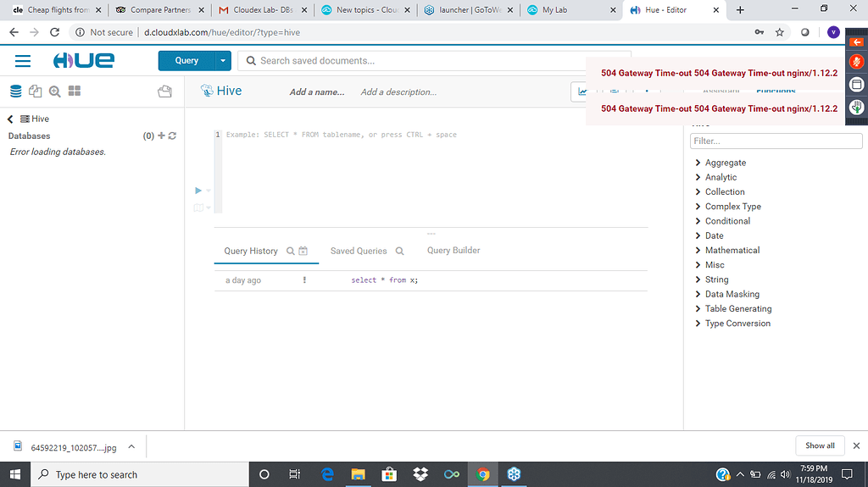Open the explain query book icon
This screenshot has width=868, height=487.
(198, 208)
